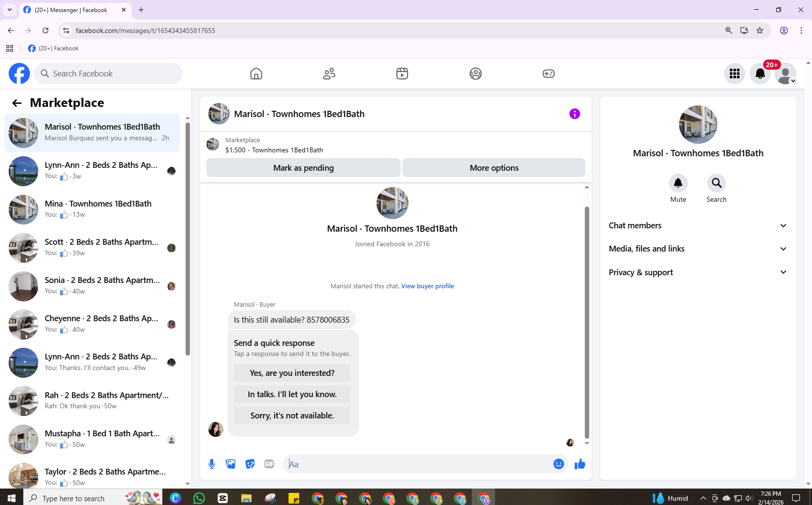
Task: Open the Cheyenne · 2 Beds 2 Baths conversation
Action: coord(92,324)
